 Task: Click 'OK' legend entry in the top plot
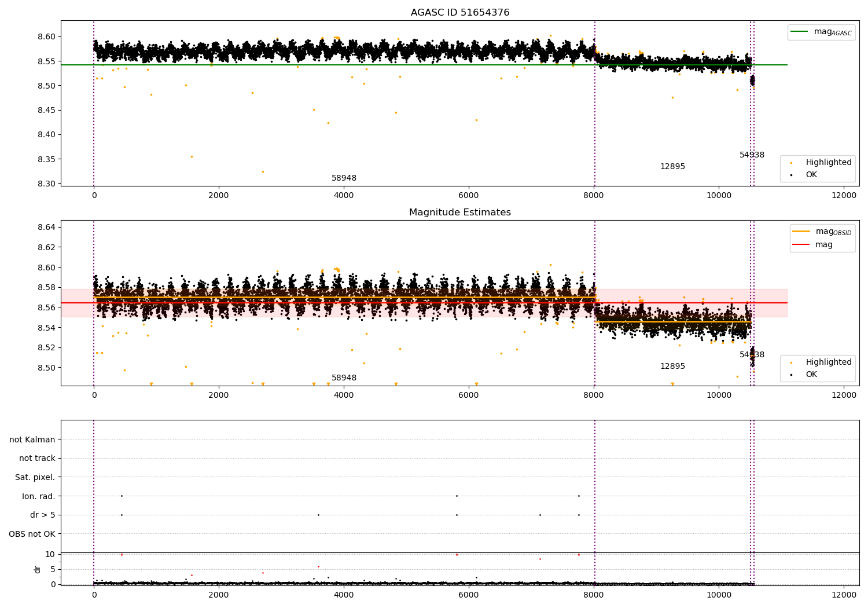point(811,174)
